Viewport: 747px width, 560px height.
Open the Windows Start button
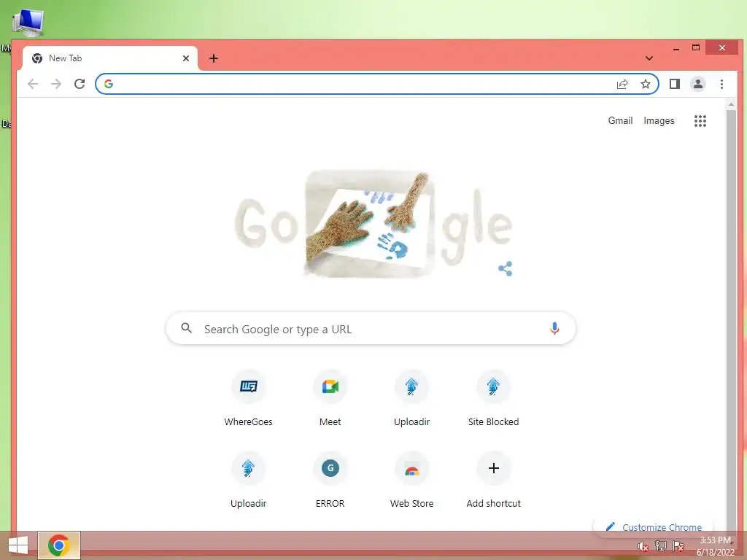pyautogui.click(x=18, y=545)
